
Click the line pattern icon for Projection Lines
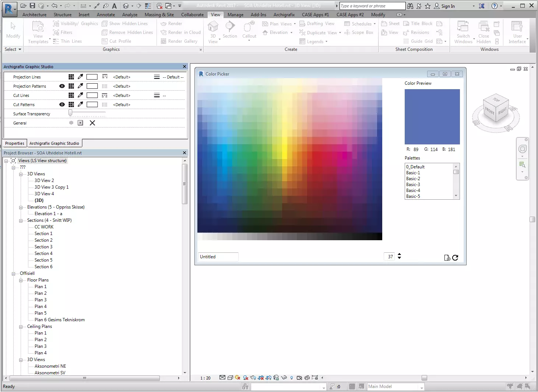point(105,77)
